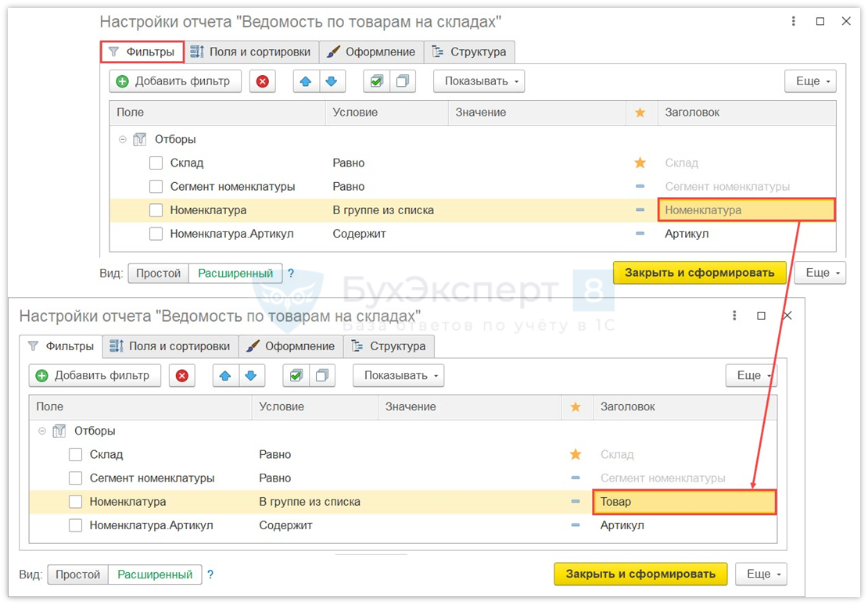Enable the Склад checkbox in upper dialog
868x605 pixels.
point(156,163)
